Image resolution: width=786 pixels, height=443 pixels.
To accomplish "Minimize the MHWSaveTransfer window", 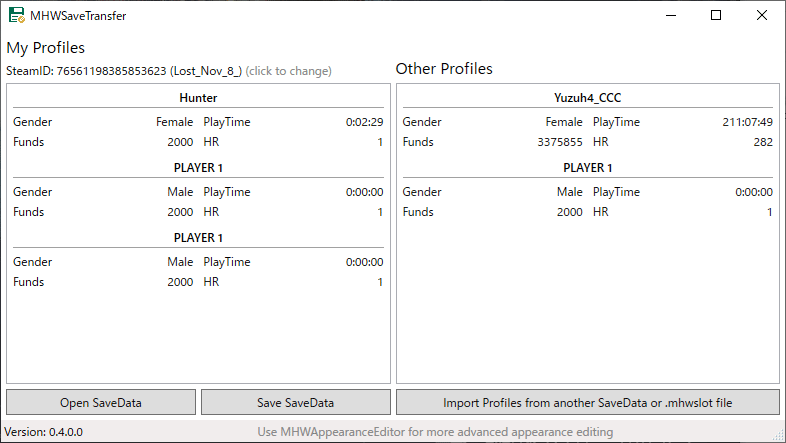I will click(671, 16).
